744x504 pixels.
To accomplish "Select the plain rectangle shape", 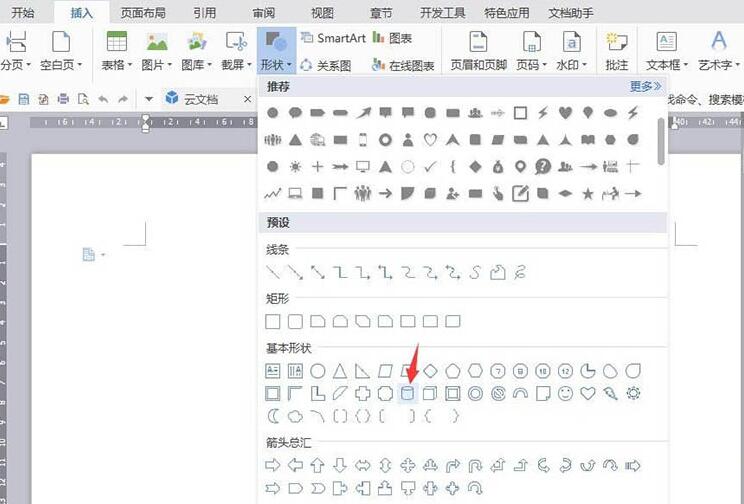I will [x=273, y=321].
